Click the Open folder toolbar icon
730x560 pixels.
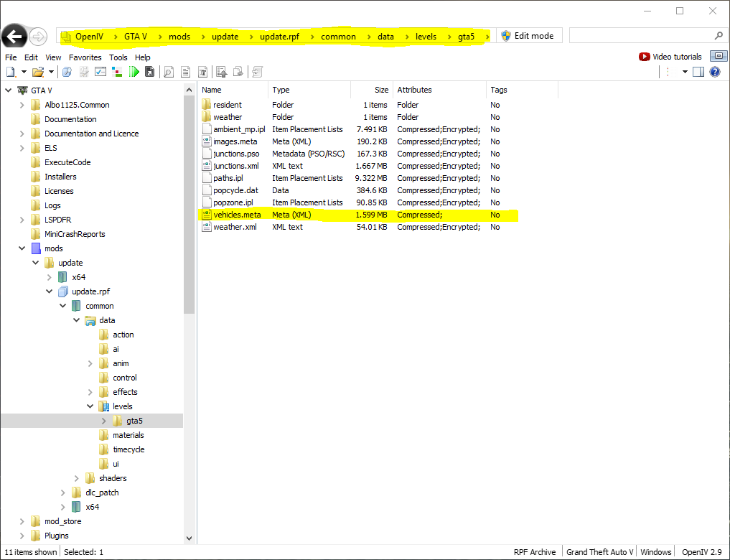[38, 72]
